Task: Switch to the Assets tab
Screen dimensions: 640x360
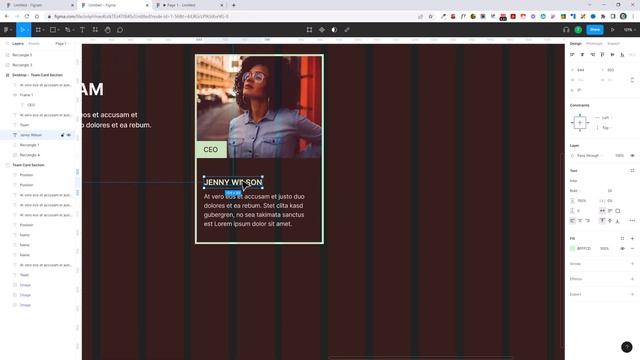Action: tap(34, 44)
